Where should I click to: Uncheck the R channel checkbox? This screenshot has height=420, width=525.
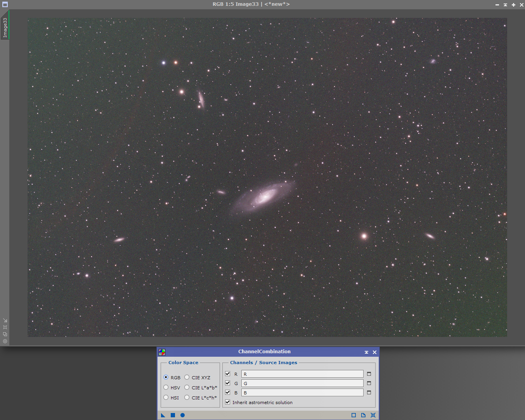pos(228,374)
